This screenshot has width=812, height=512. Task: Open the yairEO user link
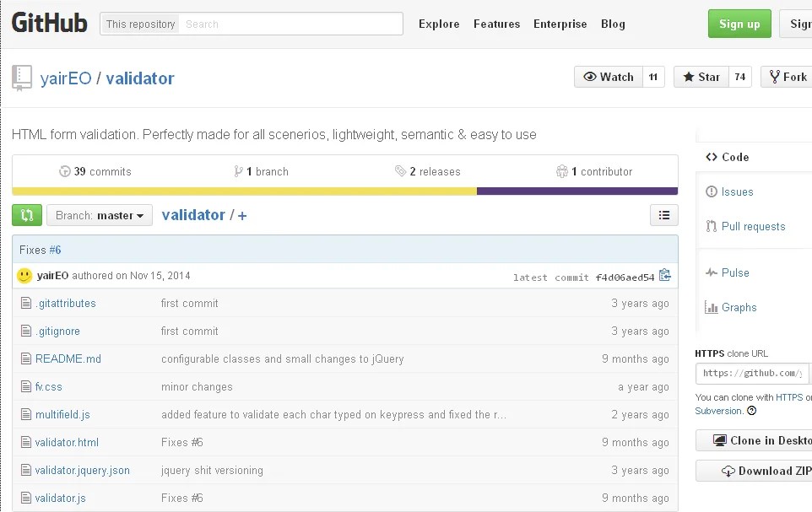pyautogui.click(x=66, y=78)
